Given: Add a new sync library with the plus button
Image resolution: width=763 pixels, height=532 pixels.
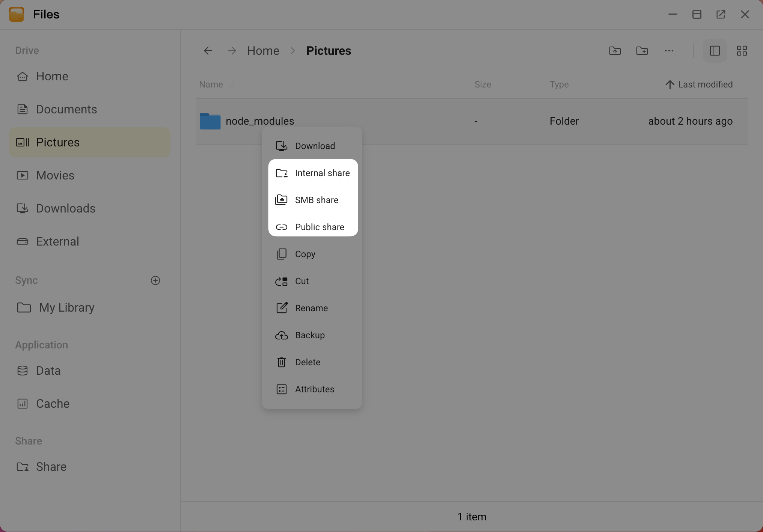Looking at the screenshot, I should (x=155, y=280).
